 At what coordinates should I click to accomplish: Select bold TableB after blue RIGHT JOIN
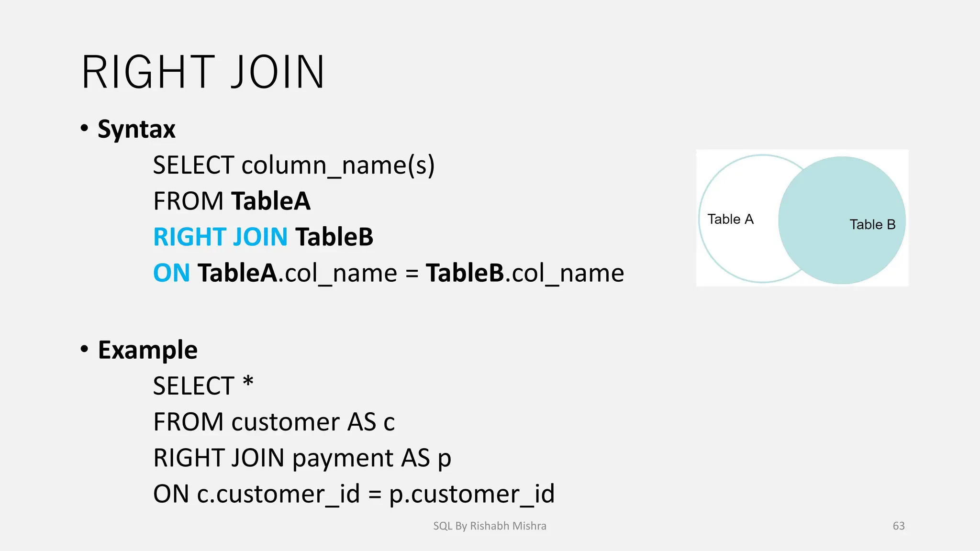tap(334, 237)
